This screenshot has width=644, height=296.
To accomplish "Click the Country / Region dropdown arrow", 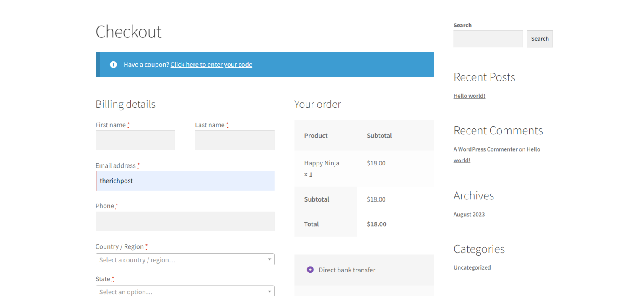I will pyautogui.click(x=270, y=259).
